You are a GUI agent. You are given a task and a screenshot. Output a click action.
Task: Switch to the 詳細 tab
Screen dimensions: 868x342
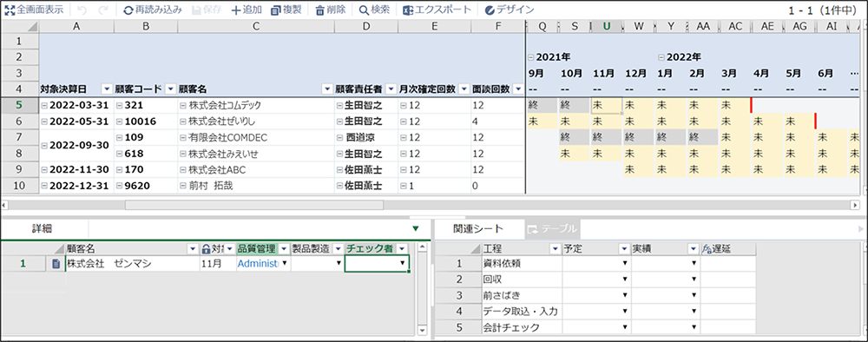click(42, 228)
